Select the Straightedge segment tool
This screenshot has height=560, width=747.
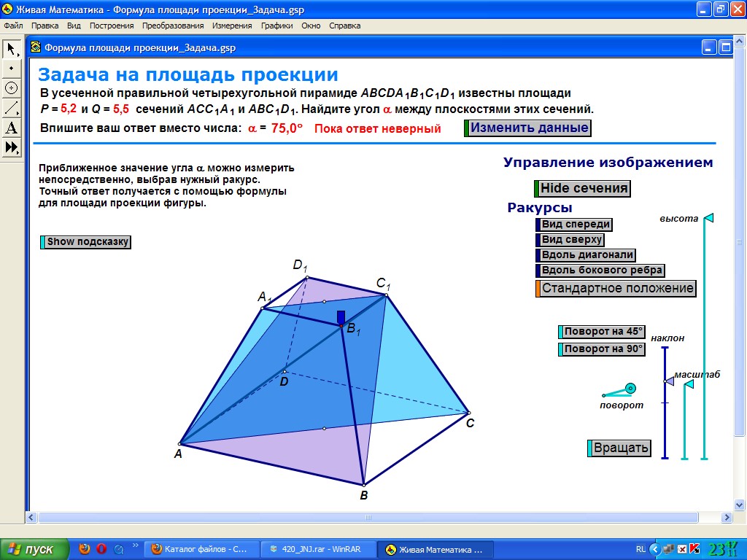pyautogui.click(x=12, y=108)
